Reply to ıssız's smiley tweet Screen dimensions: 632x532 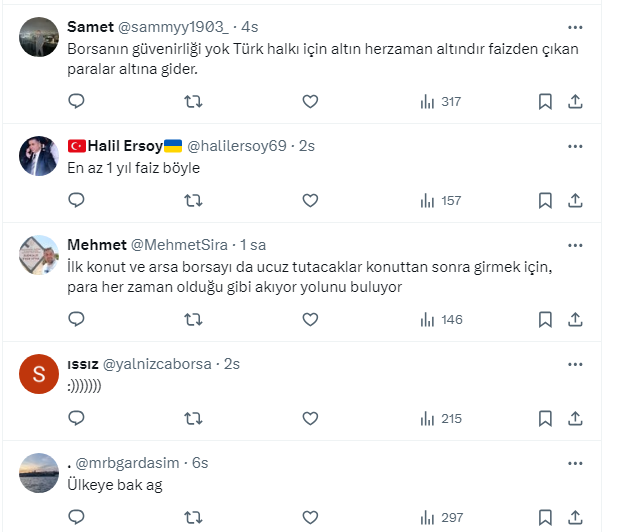pyautogui.click(x=76, y=418)
